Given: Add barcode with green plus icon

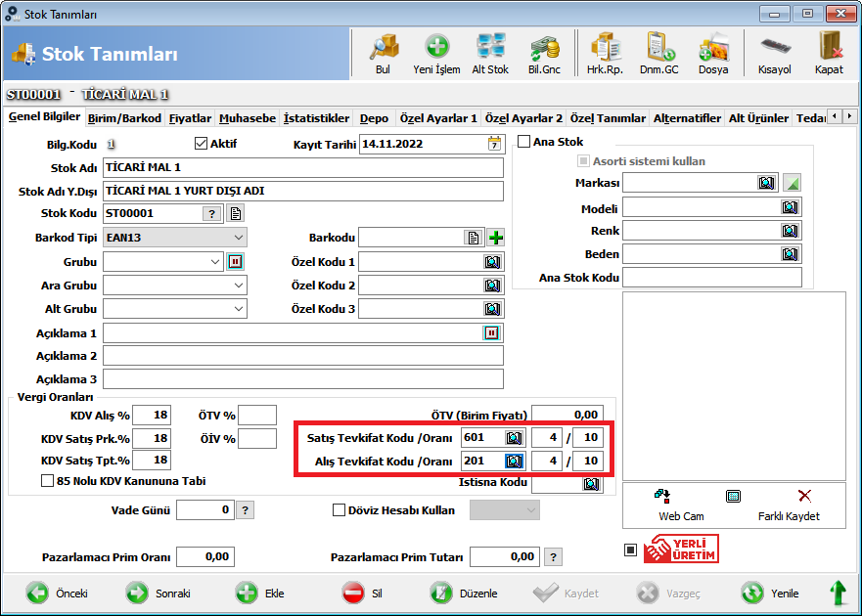Looking at the screenshot, I should pyautogui.click(x=496, y=238).
